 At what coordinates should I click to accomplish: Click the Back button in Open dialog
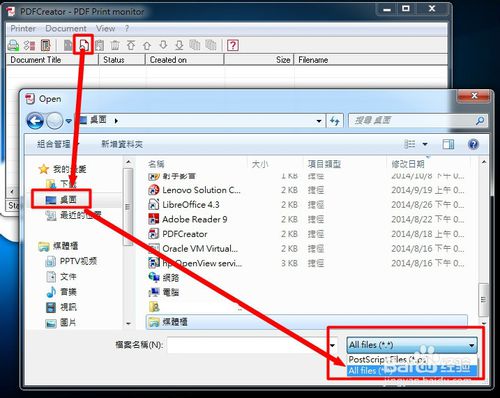click(x=35, y=121)
